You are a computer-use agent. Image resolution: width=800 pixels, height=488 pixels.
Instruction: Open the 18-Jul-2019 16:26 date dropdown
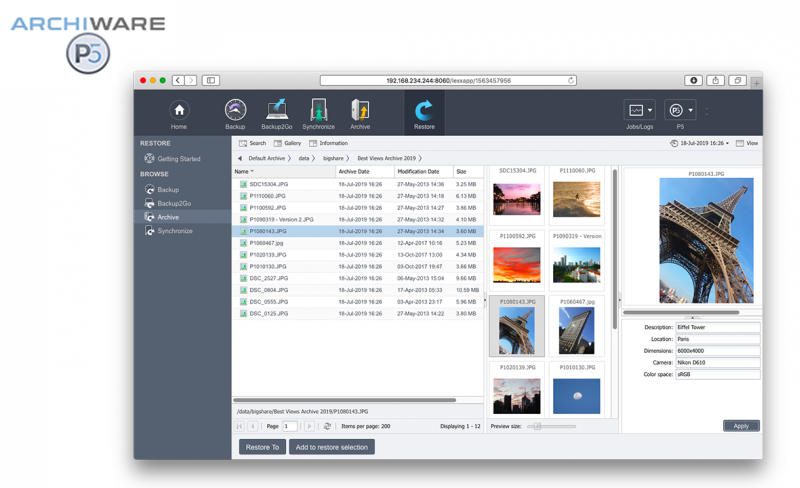click(700, 143)
